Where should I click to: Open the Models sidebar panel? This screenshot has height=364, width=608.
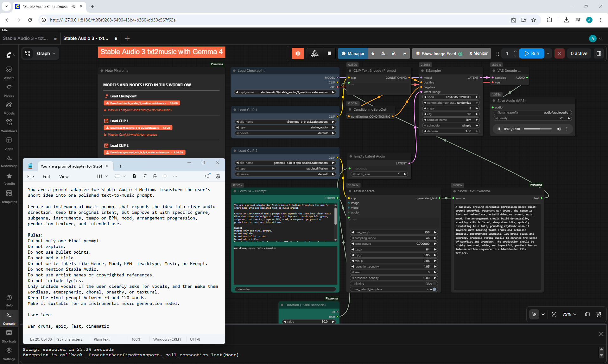click(9, 108)
